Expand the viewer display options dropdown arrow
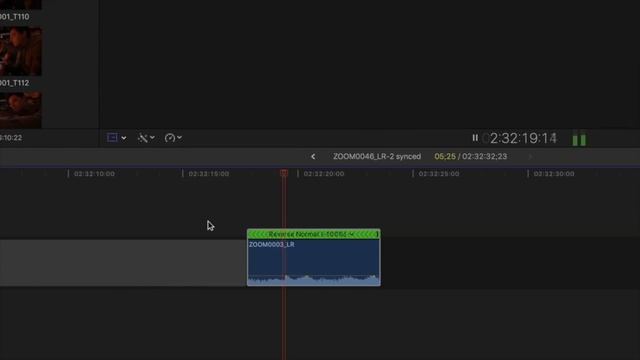The height and width of the screenshot is (360, 640). (x=124, y=138)
